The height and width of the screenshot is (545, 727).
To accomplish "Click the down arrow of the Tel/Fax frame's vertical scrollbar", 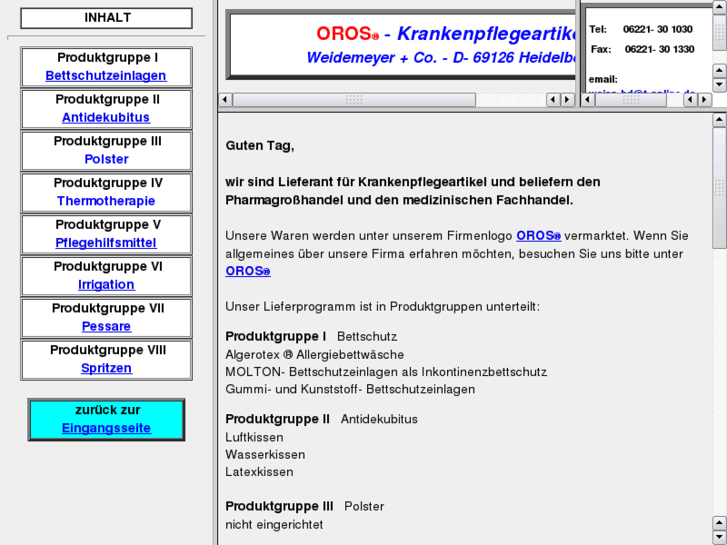I will click(719, 85).
